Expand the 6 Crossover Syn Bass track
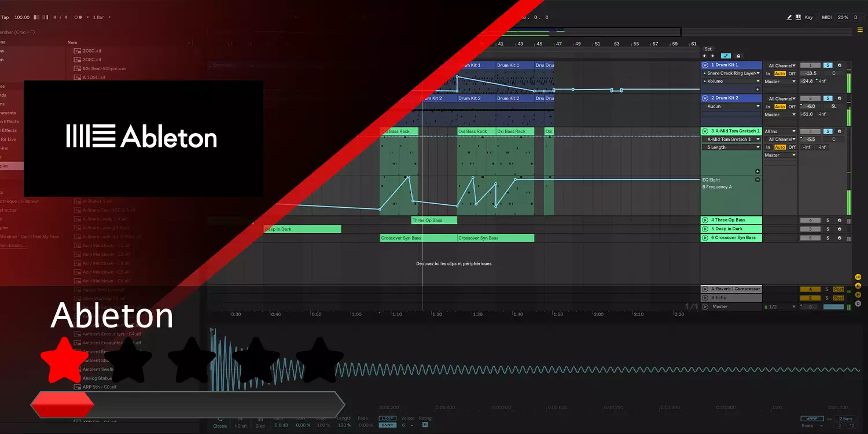This screenshot has height=434, width=868. (705, 238)
